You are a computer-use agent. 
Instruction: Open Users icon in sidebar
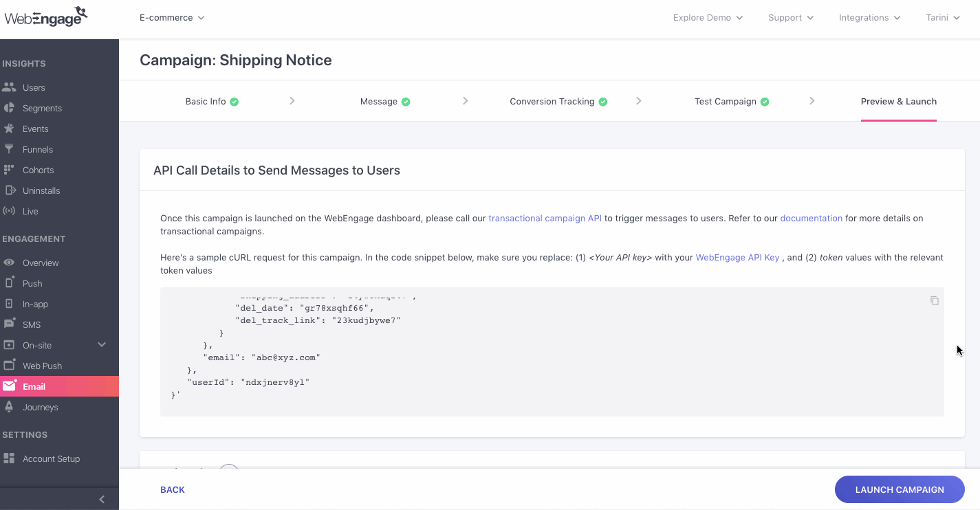coord(9,87)
